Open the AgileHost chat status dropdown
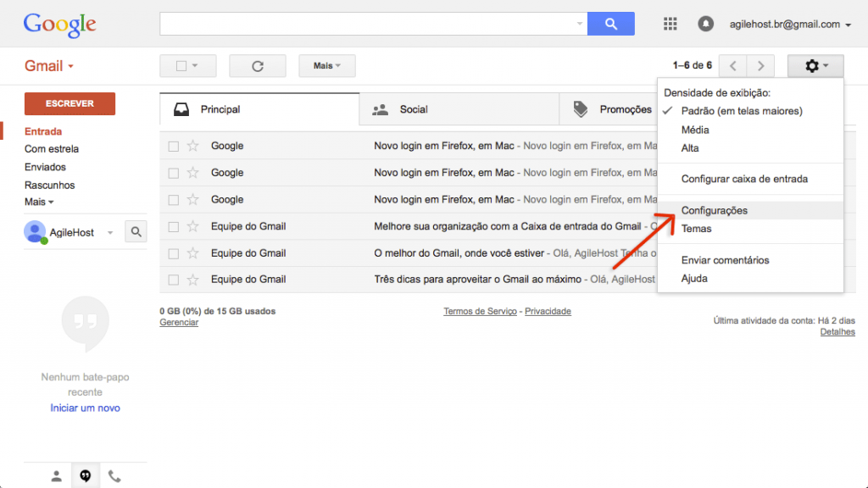This screenshot has height=488, width=868. point(110,232)
